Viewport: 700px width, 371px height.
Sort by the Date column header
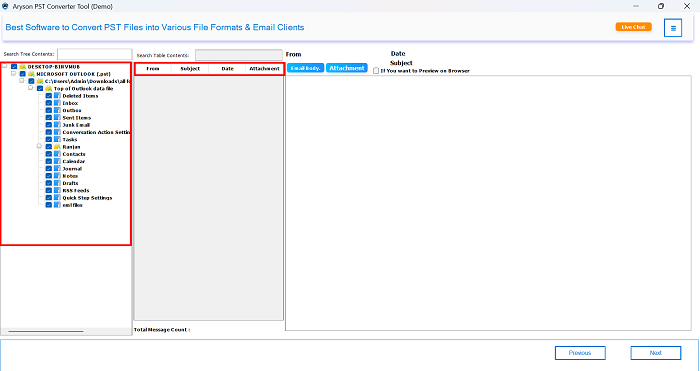[x=227, y=69]
